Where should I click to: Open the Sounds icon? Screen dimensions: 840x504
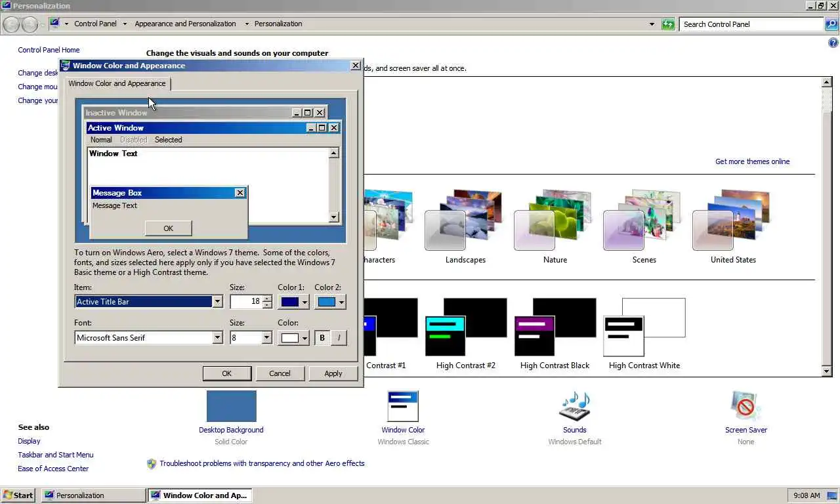[x=574, y=406]
